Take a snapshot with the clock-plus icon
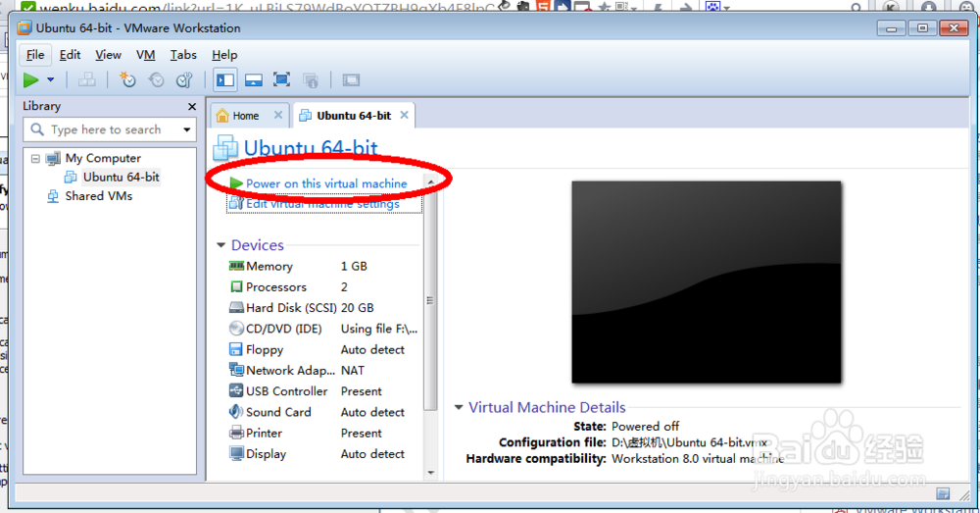This screenshot has width=980, height=513. point(128,80)
